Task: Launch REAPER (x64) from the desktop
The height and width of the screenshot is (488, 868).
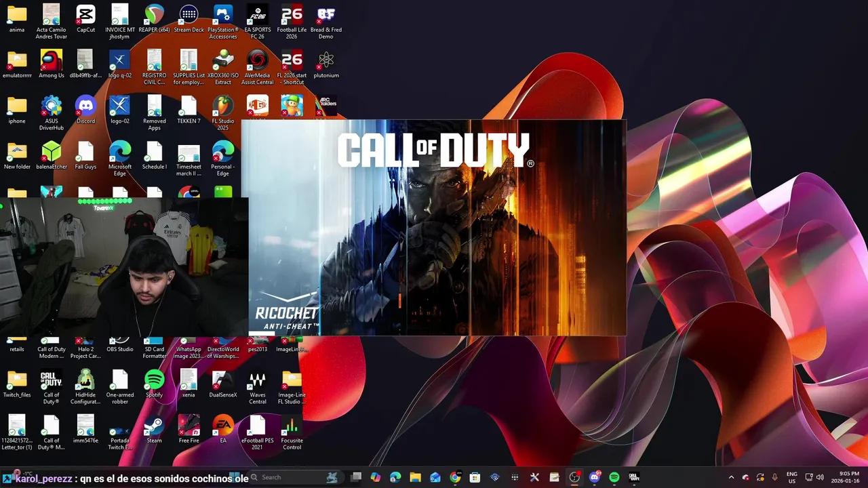Action: (x=155, y=18)
